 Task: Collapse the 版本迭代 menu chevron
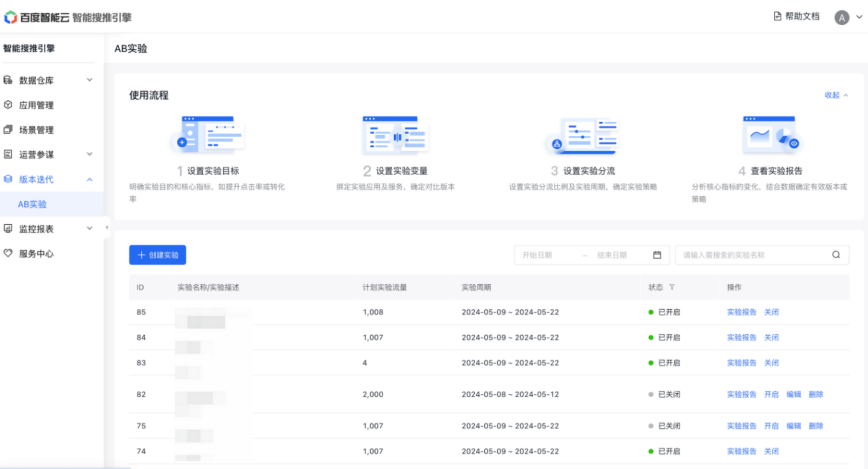pyautogui.click(x=90, y=179)
